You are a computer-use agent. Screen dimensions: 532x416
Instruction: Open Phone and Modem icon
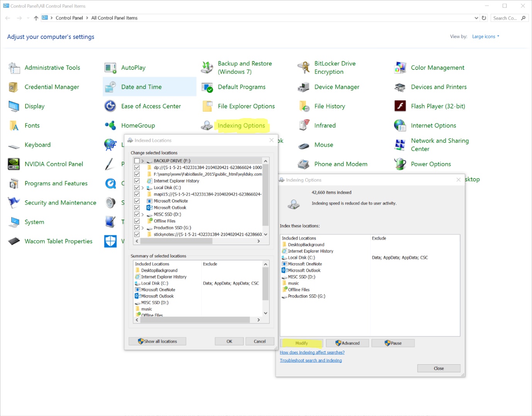coord(304,164)
